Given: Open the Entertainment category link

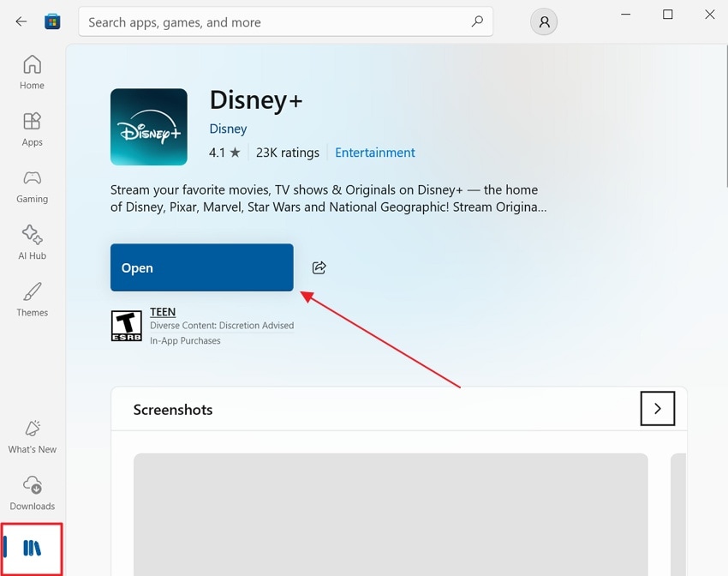Looking at the screenshot, I should click(x=375, y=153).
